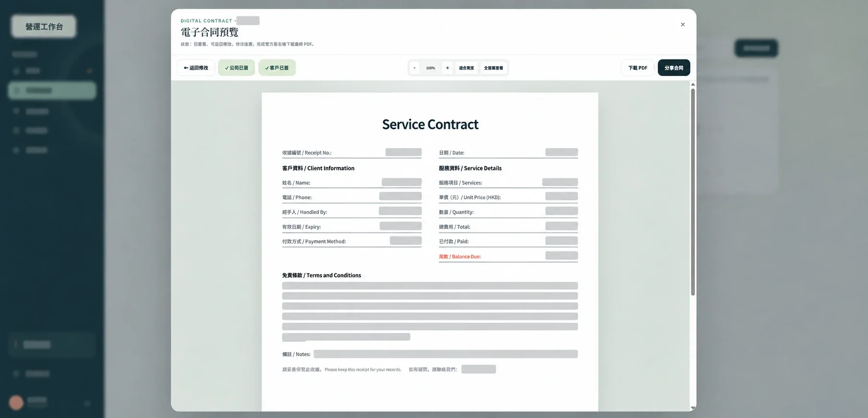Viewport: 868px width, 418px height.
Task: Select the 數量 / Quantity label
Action: [x=456, y=212]
